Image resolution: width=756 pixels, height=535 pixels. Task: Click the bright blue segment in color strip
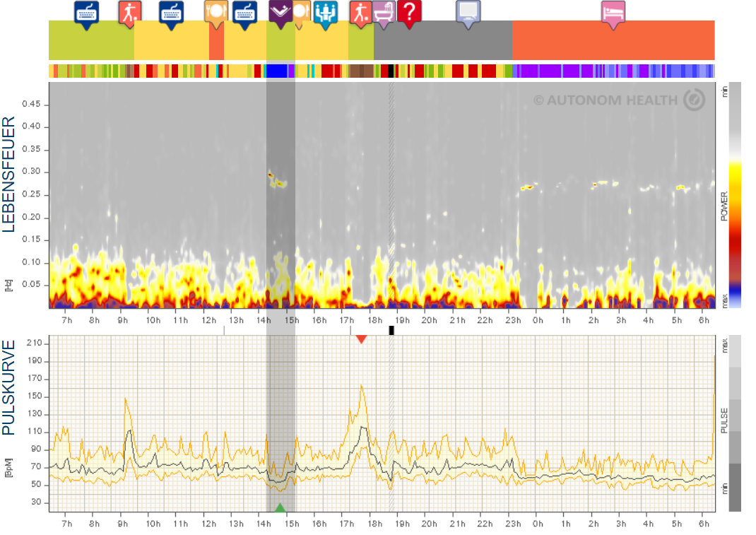(x=276, y=71)
